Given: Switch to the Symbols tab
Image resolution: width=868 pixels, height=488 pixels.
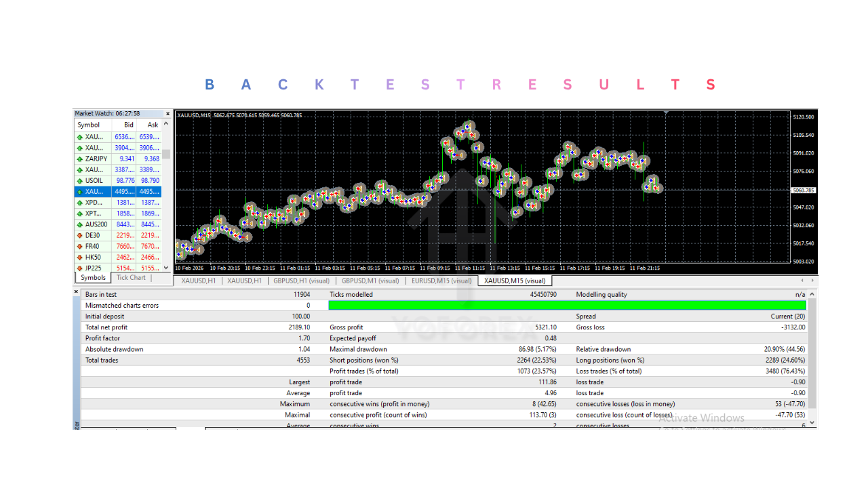Looking at the screenshot, I should [93, 278].
